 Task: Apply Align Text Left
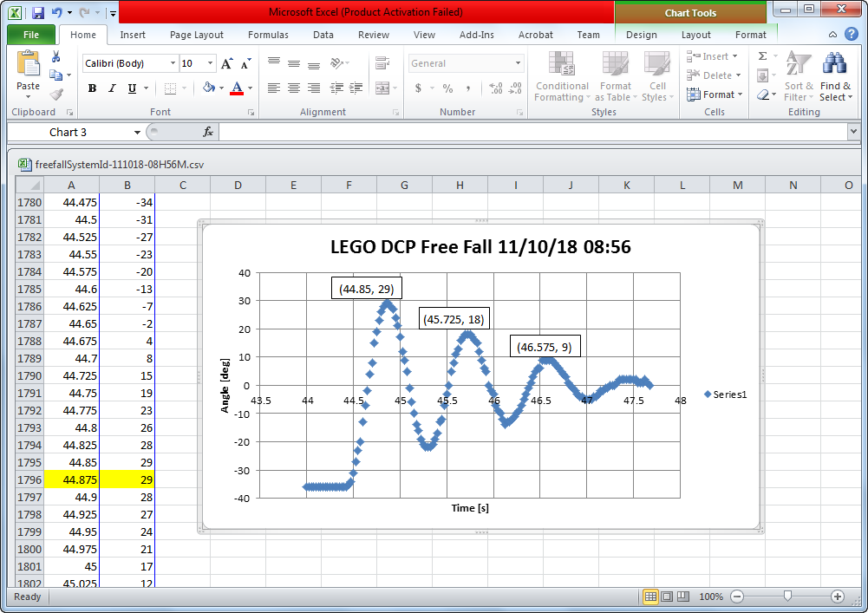(274, 88)
